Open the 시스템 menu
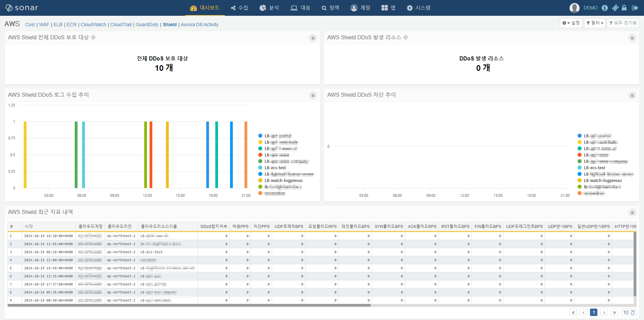The height and width of the screenshot is (320, 644). [x=419, y=8]
